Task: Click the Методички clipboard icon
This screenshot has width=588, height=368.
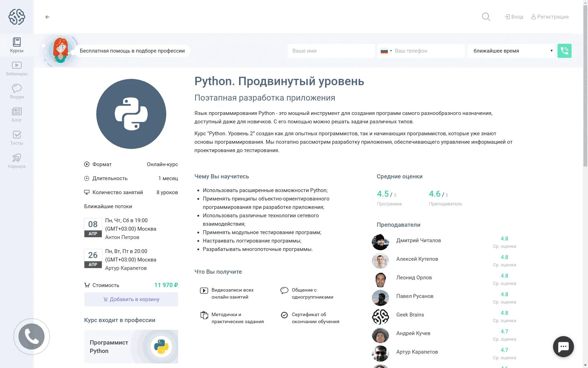Action: 204,315
